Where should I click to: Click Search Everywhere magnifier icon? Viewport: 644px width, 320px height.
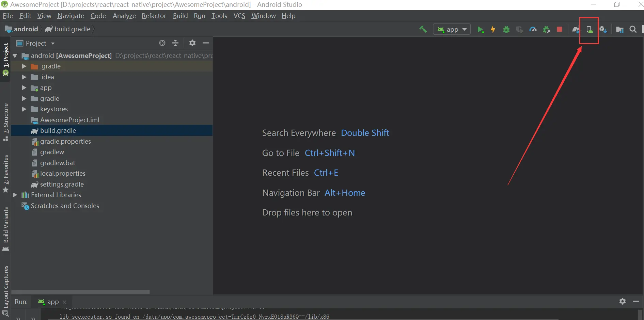click(633, 30)
